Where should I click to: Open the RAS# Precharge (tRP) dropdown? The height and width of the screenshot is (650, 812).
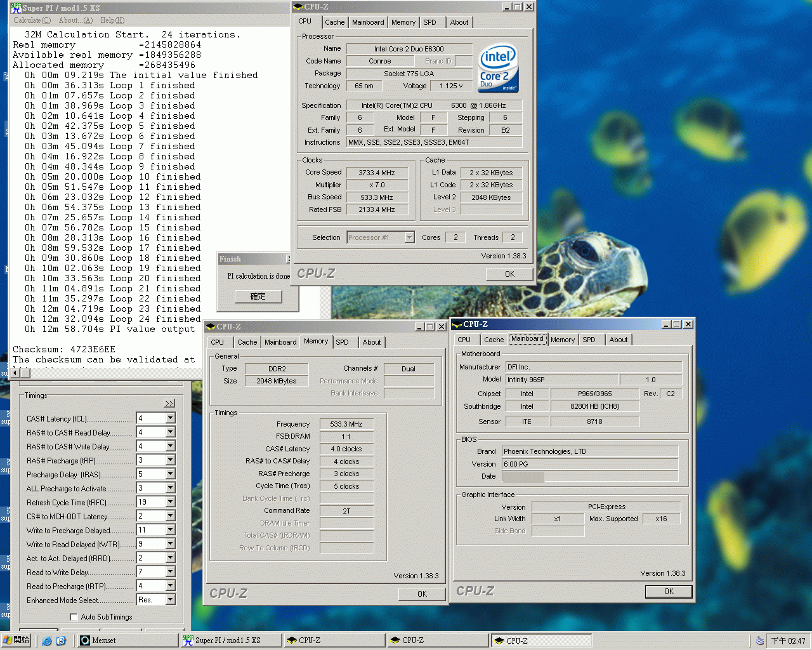click(x=170, y=460)
